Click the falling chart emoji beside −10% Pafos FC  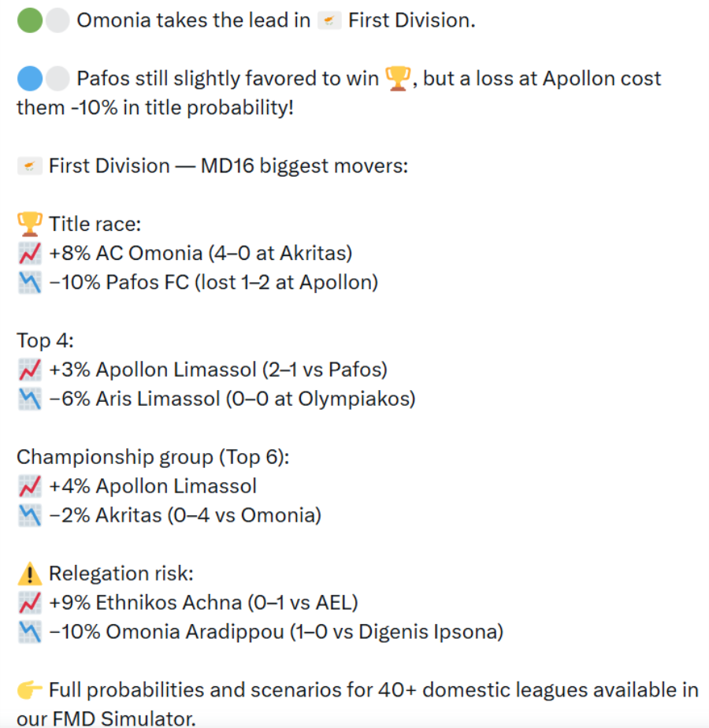tap(29, 283)
